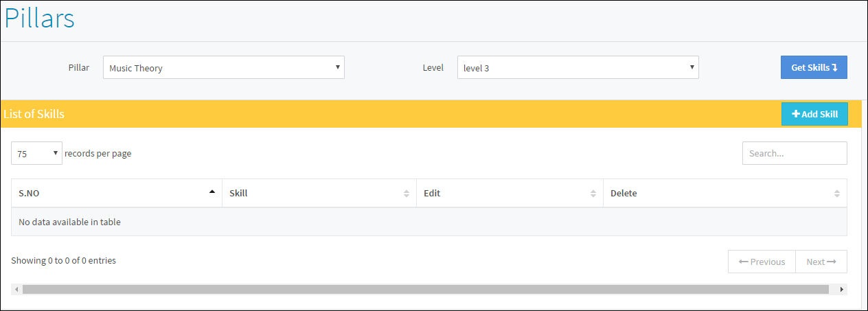The height and width of the screenshot is (311, 868).
Task: Click the 'No data available in table' row
Action: 429,222
